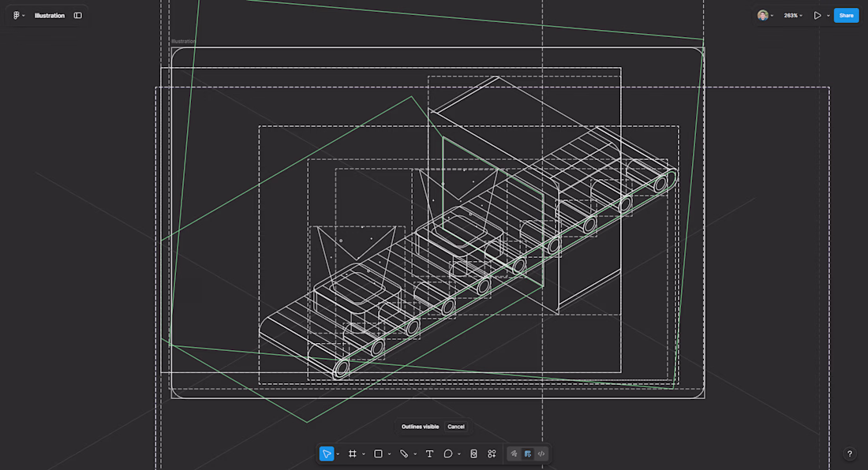Expand the chevron next to user avatar
This screenshot has width=868, height=470.
773,16
